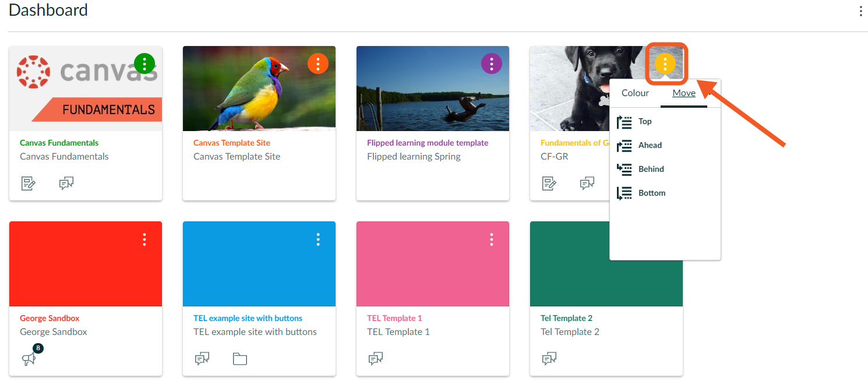868x381 pixels.
Task: Open Canvas Fundamentals discussions icon
Action: [66, 184]
